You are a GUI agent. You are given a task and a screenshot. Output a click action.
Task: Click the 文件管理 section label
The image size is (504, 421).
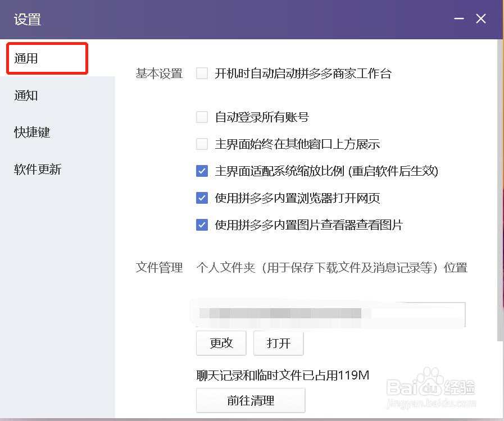pos(159,268)
